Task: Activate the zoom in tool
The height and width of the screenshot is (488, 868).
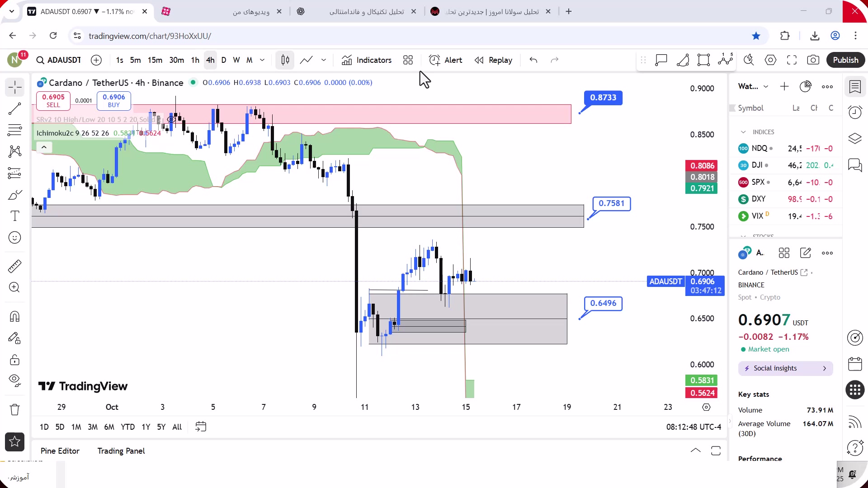Action: [14, 287]
